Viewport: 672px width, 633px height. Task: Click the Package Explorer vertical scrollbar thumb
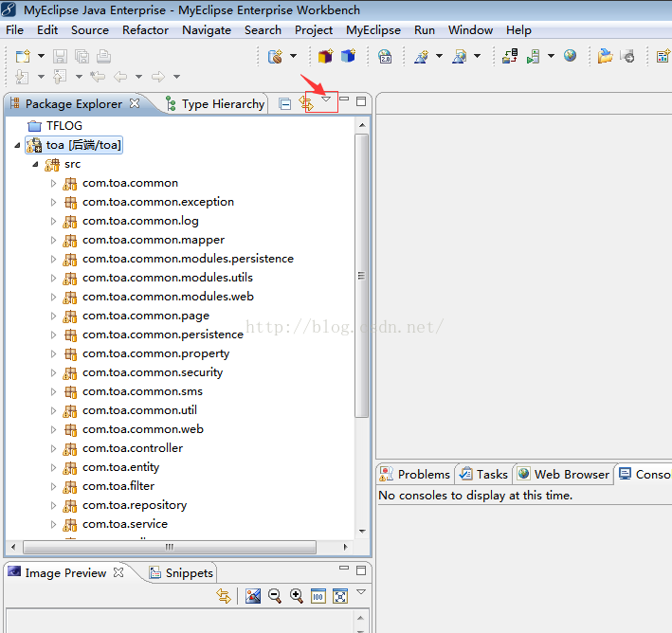[362, 276]
